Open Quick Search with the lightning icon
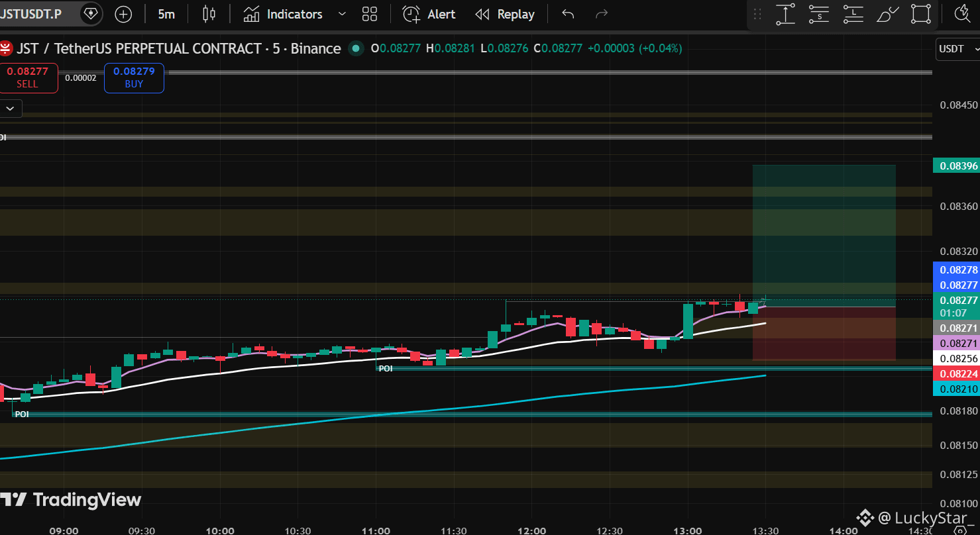The image size is (980, 535). pos(962,14)
